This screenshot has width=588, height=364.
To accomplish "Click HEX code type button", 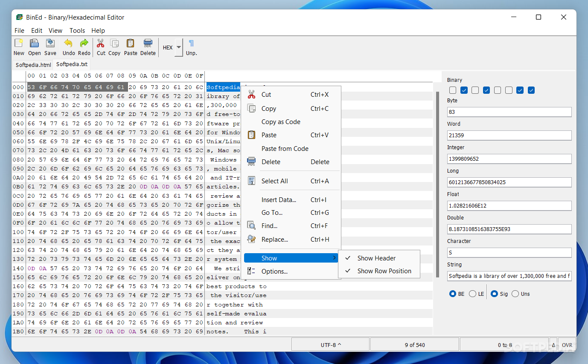I will click(x=168, y=47).
